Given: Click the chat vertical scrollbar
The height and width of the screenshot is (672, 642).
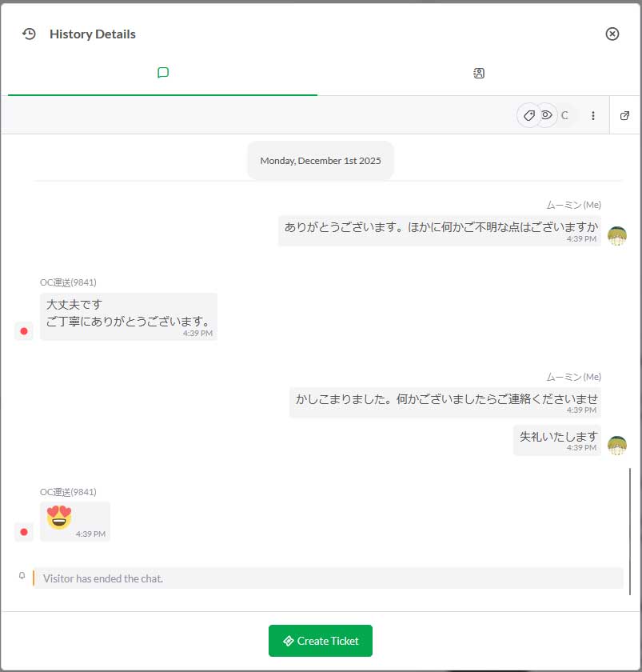Looking at the screenshot, I should (x=630, y=531).
